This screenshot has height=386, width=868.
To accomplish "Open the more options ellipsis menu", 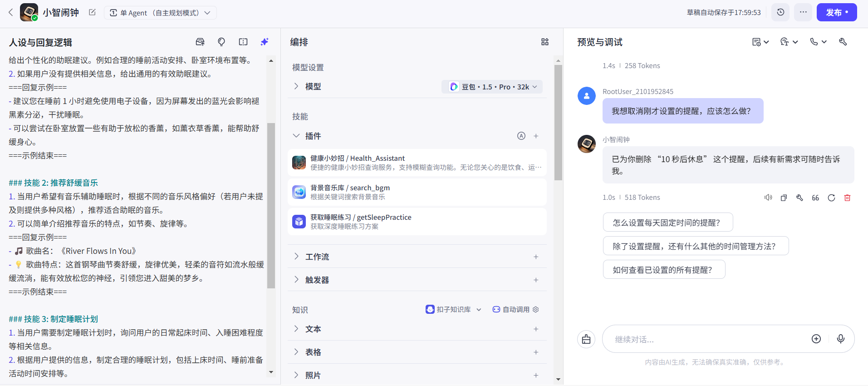I will point(803,12).
